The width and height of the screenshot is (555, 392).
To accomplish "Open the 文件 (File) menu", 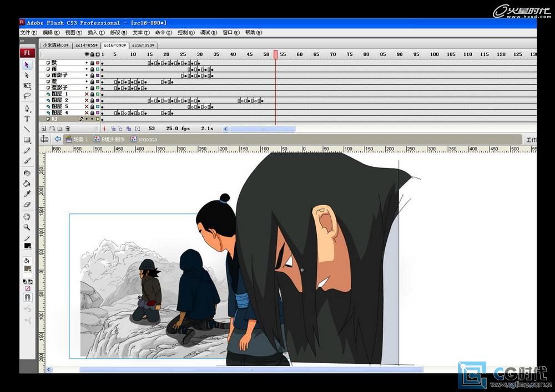I will 28,33.
